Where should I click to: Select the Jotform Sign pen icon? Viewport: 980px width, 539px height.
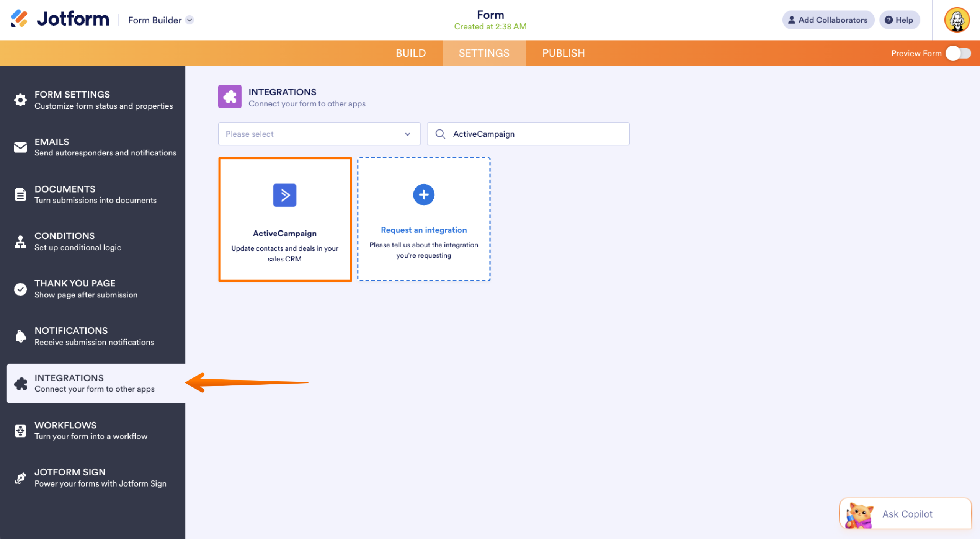pos(21,477)
